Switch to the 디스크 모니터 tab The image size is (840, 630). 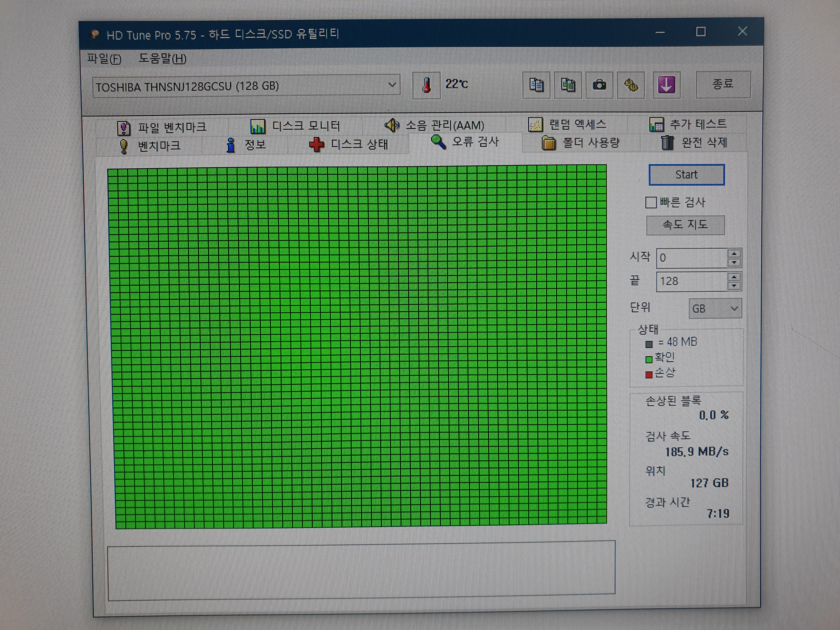click(295, 126)
